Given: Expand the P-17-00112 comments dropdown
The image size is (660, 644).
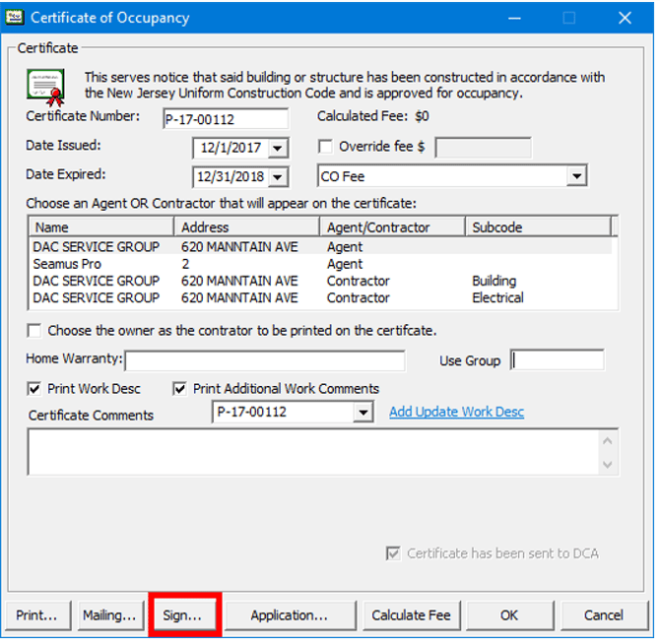Looking at the screenshot, I should (363, 413).
